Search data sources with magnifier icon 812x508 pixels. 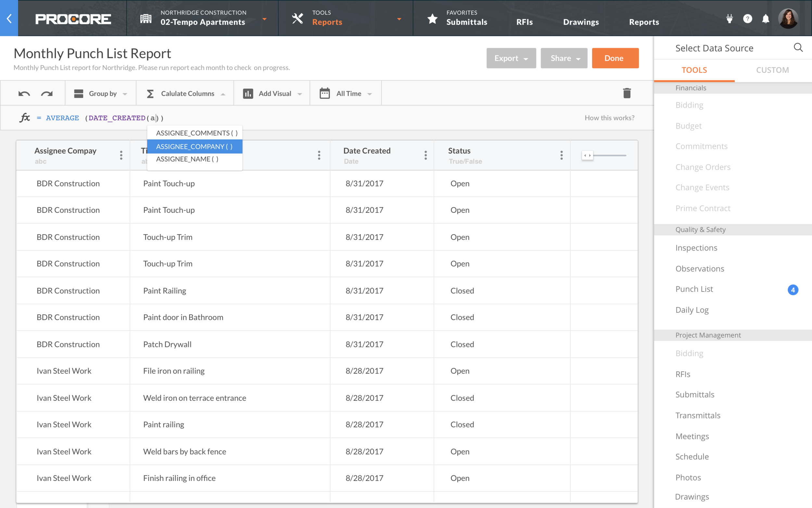(x=798, y=48)
